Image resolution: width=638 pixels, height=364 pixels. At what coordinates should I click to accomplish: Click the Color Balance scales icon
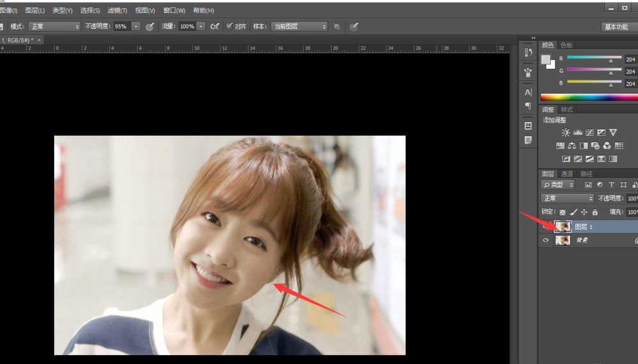point(572,146)
